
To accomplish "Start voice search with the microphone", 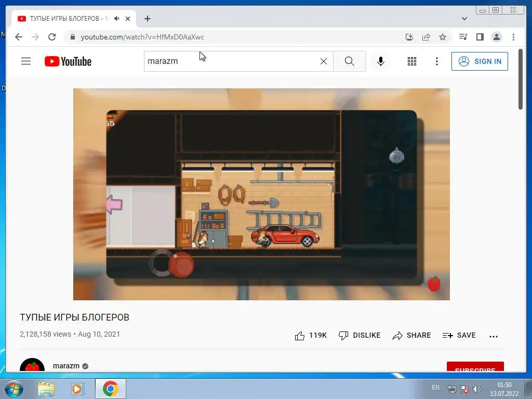I will [381, 61].
